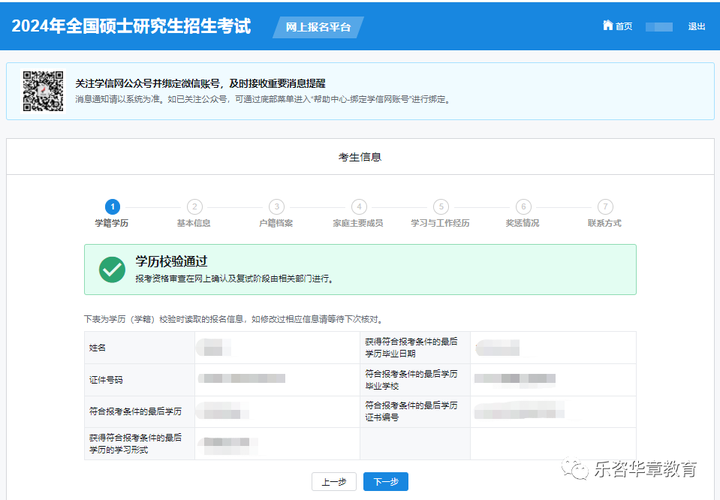Click the green verification checkmark icon
Image resolution: width=720 pixels, height=500 pixels.
pyautogui.click(x=112, y=269)
